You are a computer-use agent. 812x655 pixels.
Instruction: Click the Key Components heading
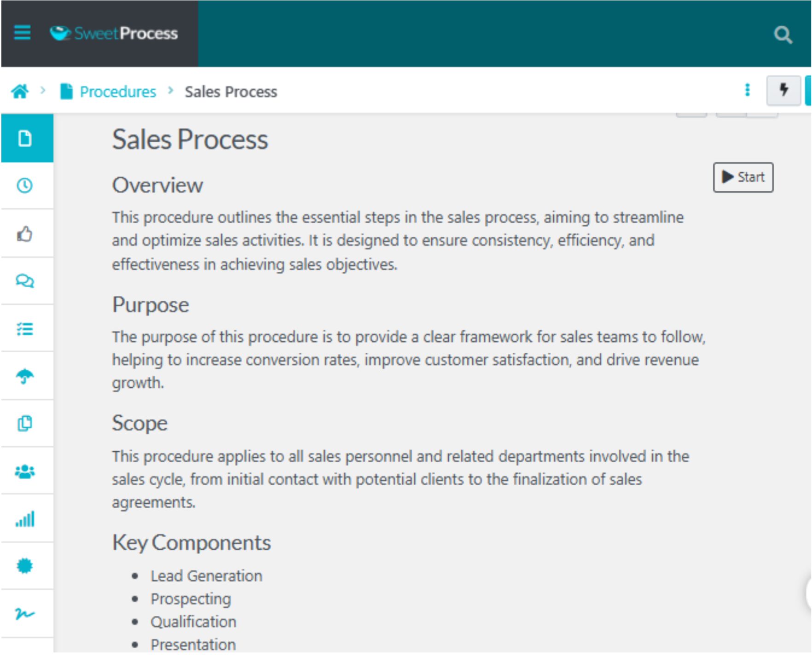(x=192, y=543)
